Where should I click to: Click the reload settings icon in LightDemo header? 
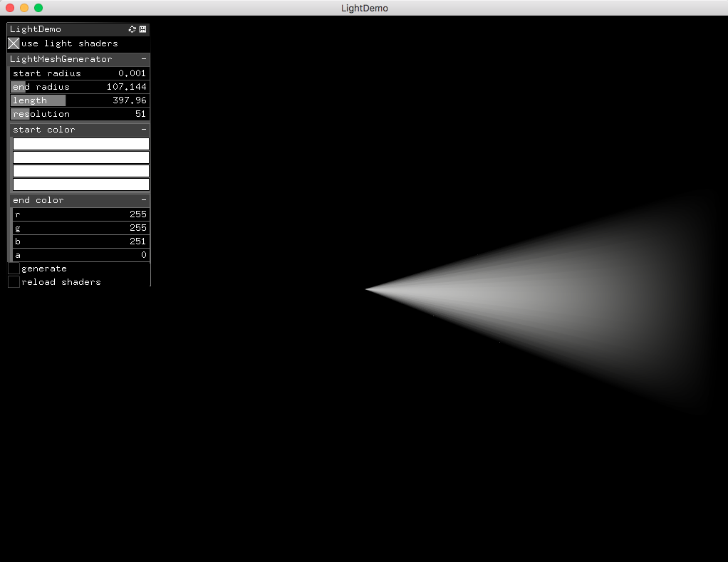pos(131,29)
